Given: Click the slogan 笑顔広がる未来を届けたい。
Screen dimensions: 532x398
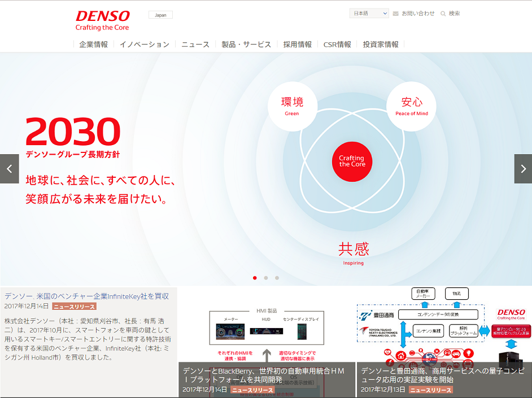Looking at the screenshot, I should pos(97,199).
